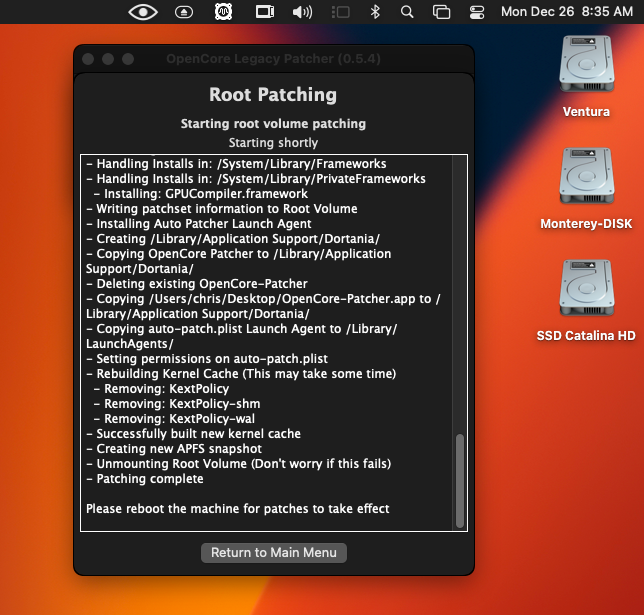Click the 'Patching complete' log line
Screen dimensions: 644x615
[145, 479]
